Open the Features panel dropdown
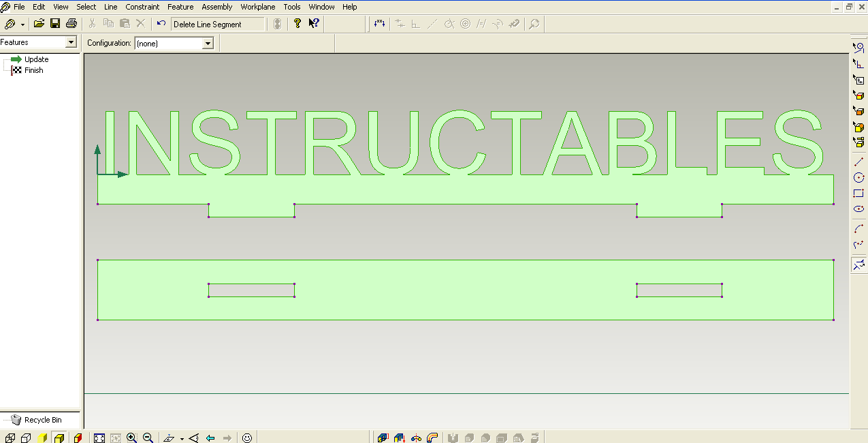868x443 pixels. [71, 42]
